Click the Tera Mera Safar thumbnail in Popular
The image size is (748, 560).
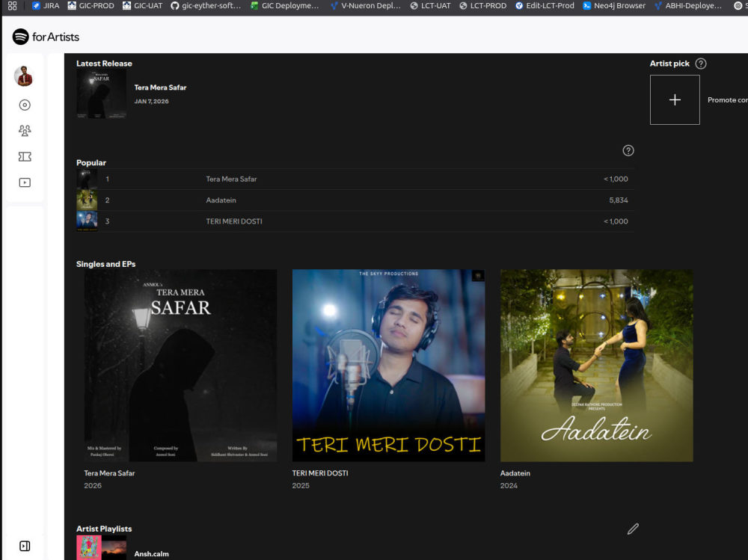click(87, 179)
